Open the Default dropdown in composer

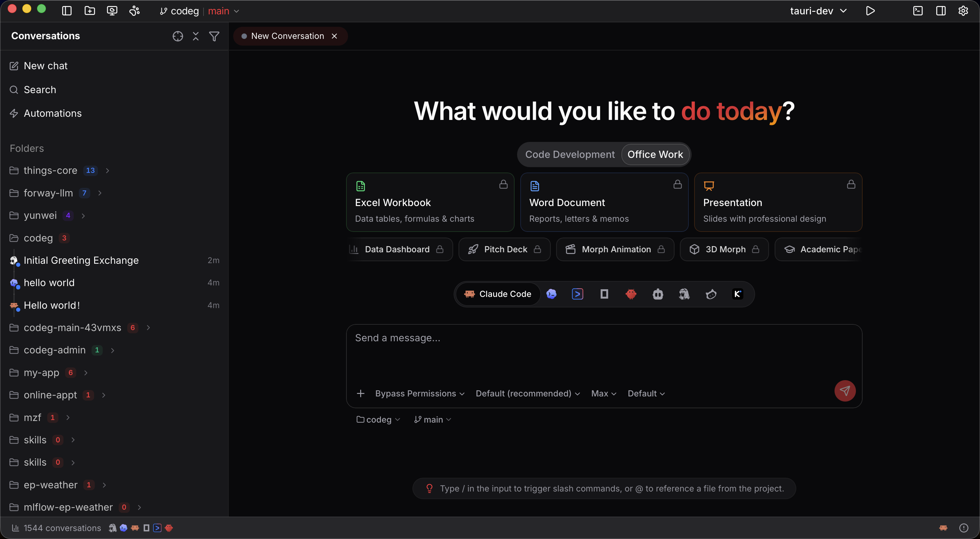pyautogui.click(x=646, y=394)
